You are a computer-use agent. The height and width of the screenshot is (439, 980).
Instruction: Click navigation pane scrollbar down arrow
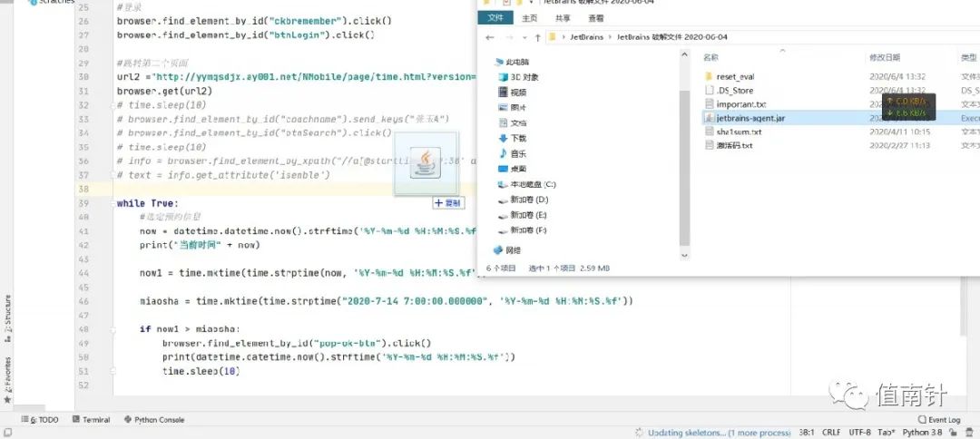pos(684,255)
